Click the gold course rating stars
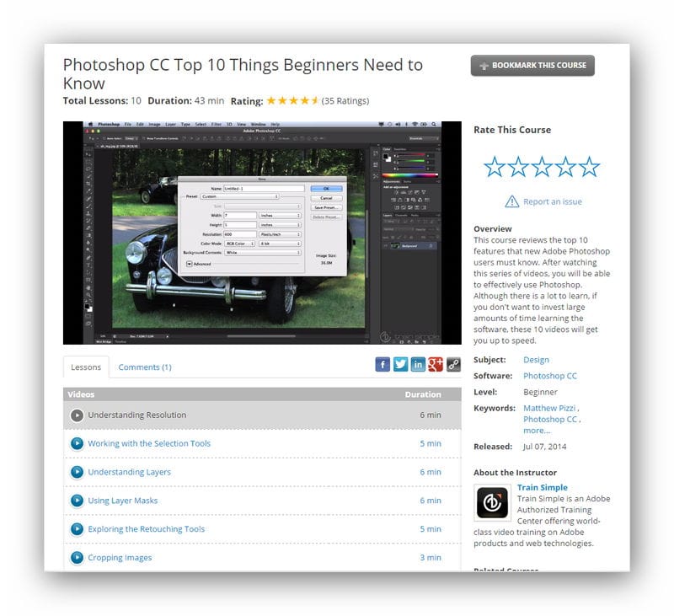 [292, 100]
